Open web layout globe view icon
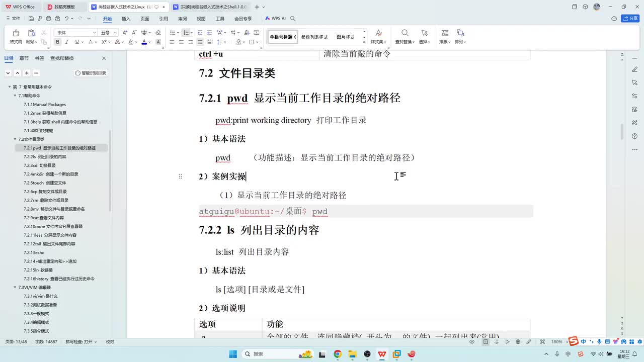 pos(519,342)
